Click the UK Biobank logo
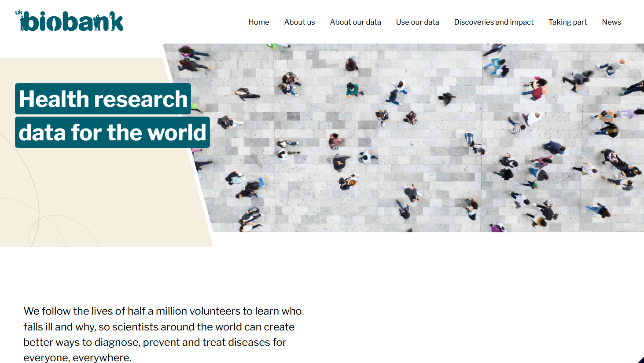Viewport: 644px width, 363px height. pyautogui.click(x=70, y=22)
